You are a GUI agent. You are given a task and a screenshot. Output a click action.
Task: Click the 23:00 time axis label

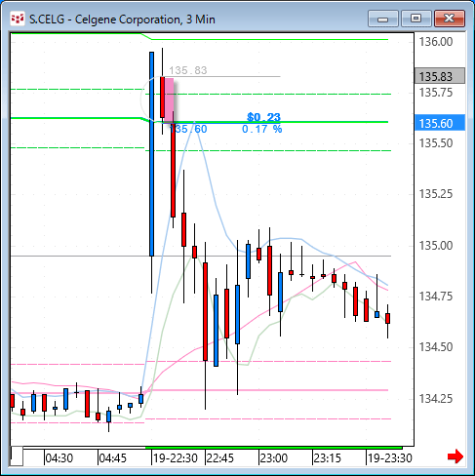(274, 458)
